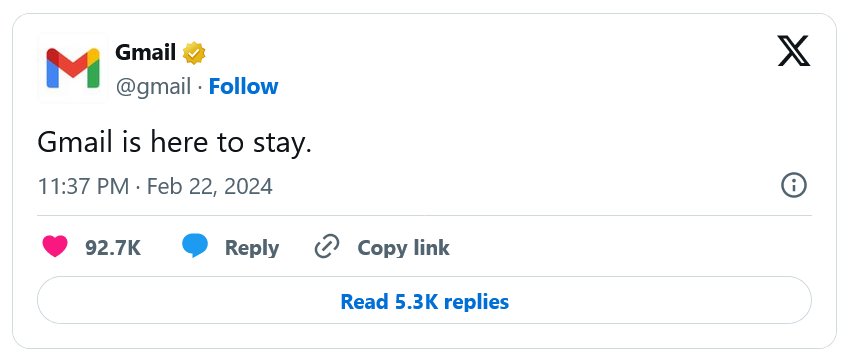
Task: Click the Feb 22, 2024 date
Action: tap(210, 187)
